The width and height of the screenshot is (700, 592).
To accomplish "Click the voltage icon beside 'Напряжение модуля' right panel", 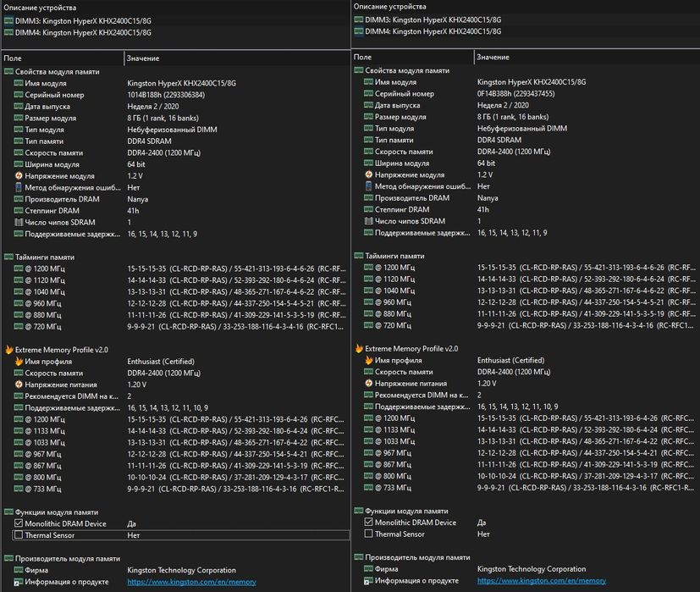I will point(368,174).
